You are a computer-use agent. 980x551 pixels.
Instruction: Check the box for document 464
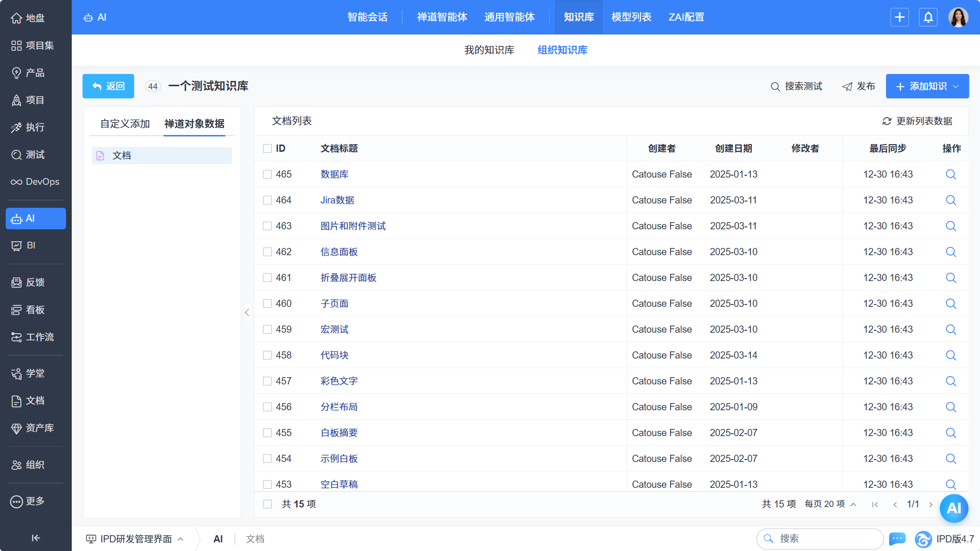(x=267, y=200)
